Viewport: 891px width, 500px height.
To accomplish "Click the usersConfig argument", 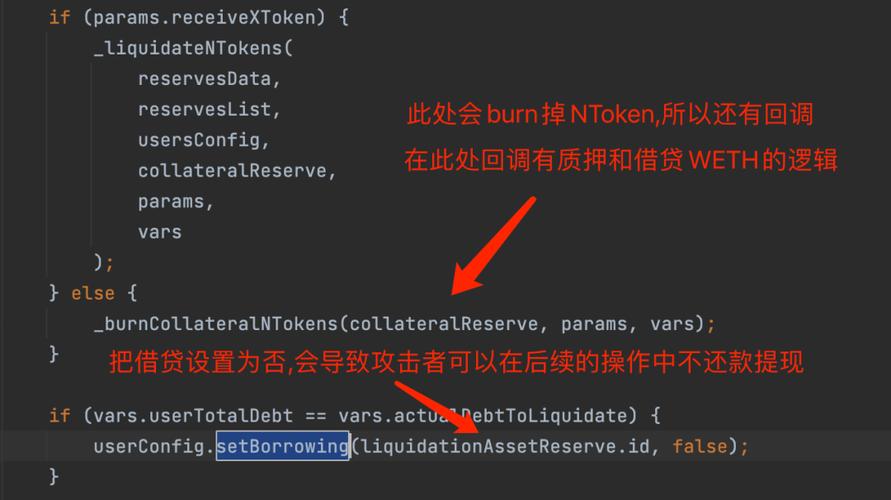I will [x=199, y=140].
